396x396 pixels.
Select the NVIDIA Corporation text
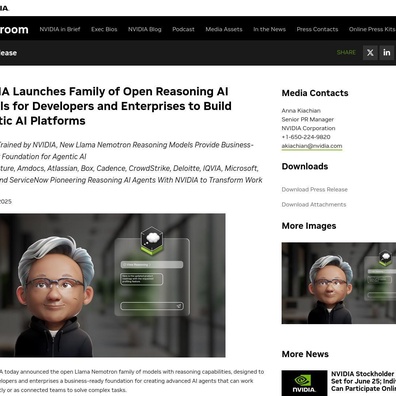tap(308, 128)
